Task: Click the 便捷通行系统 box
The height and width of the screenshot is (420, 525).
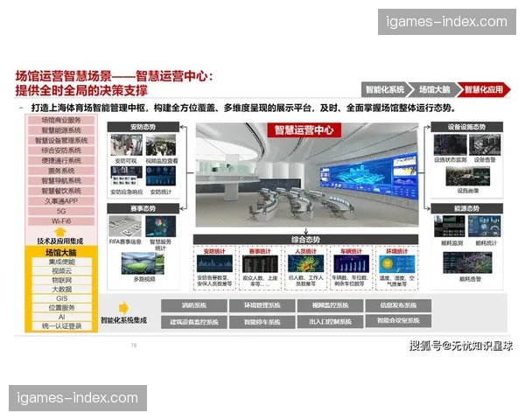Action: coord(61,161)
